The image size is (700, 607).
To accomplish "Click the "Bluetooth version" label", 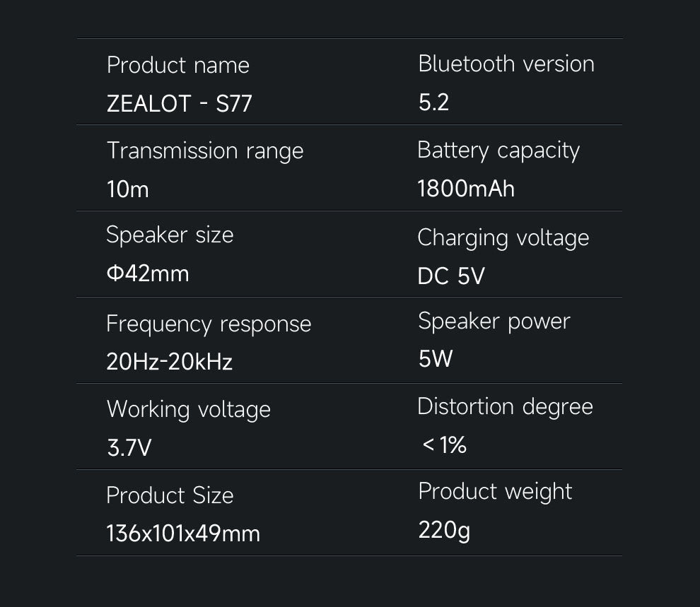I will [506, 64].
